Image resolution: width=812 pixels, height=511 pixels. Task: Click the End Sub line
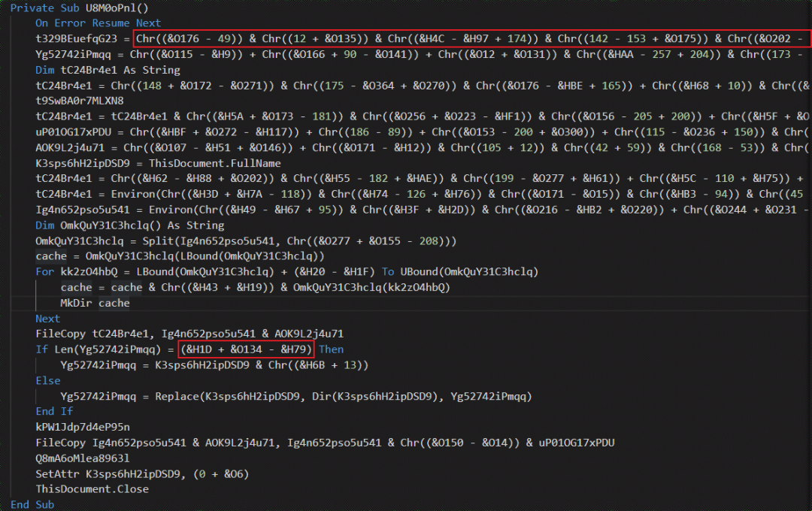pos(32,505)
